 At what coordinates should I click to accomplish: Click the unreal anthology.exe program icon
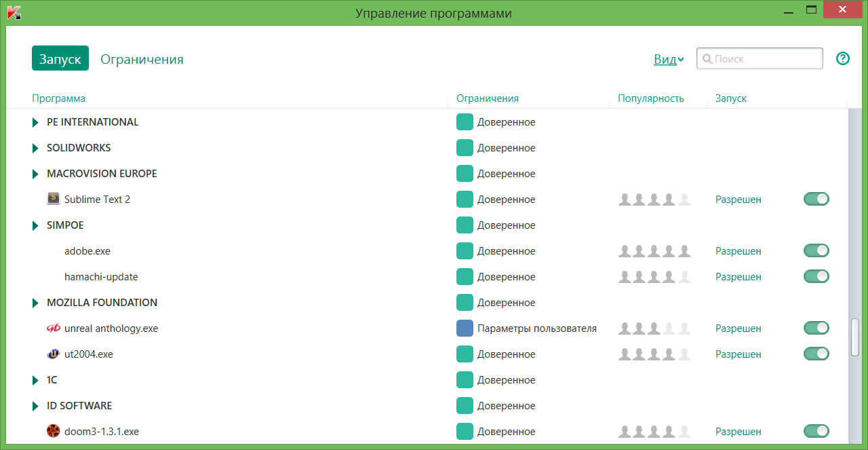click(x=54, y=328)
